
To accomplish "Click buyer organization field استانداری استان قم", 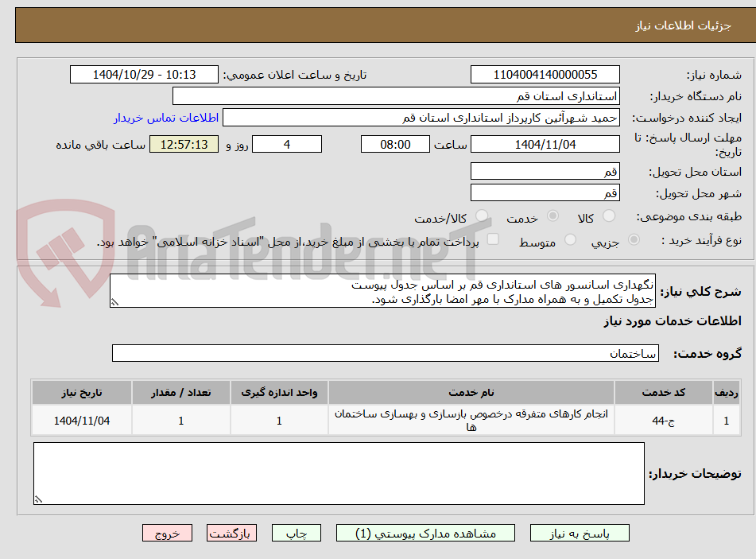I will point(397,96).
